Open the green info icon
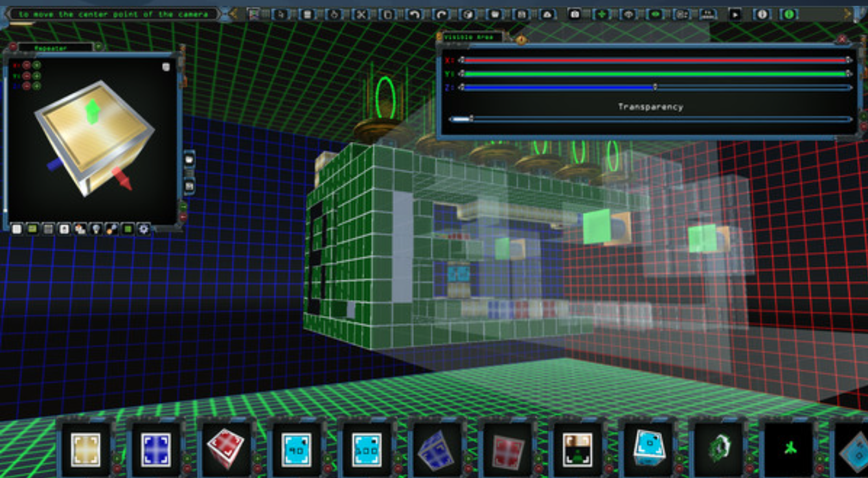Screen dimensions: 868x478 tap(788, 14)
